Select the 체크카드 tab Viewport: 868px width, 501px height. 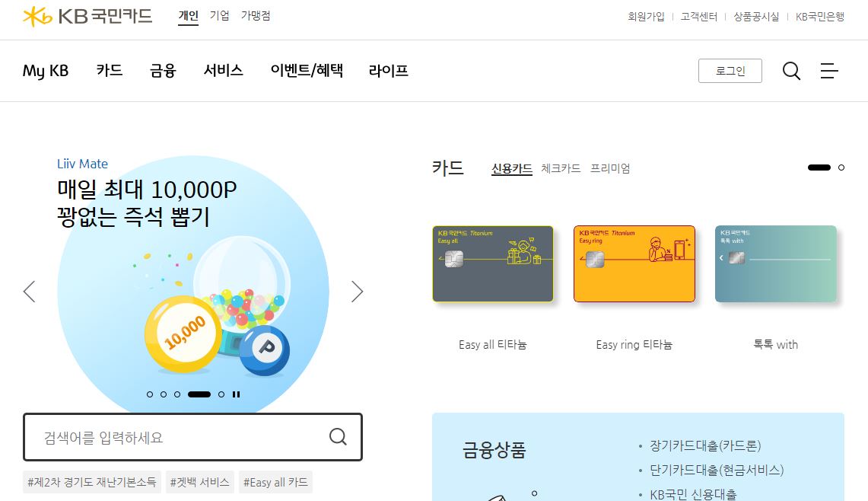click(x=561, y=168)
